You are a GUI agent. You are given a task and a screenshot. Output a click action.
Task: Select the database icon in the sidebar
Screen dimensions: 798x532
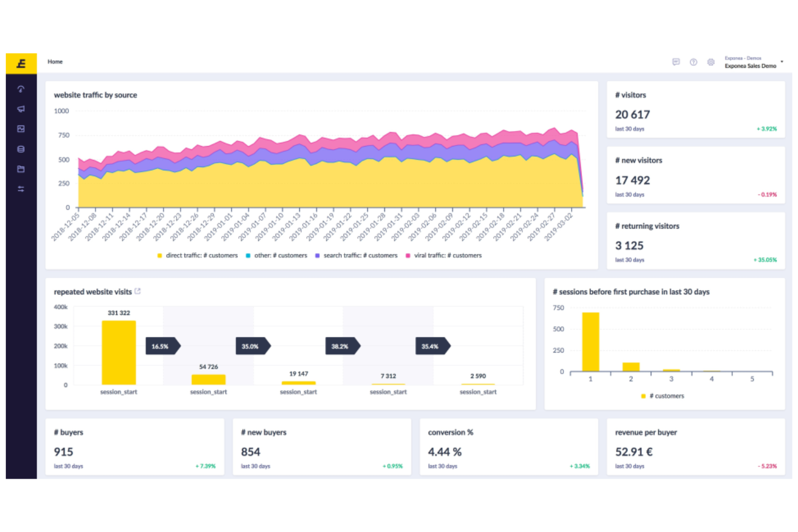21,149
